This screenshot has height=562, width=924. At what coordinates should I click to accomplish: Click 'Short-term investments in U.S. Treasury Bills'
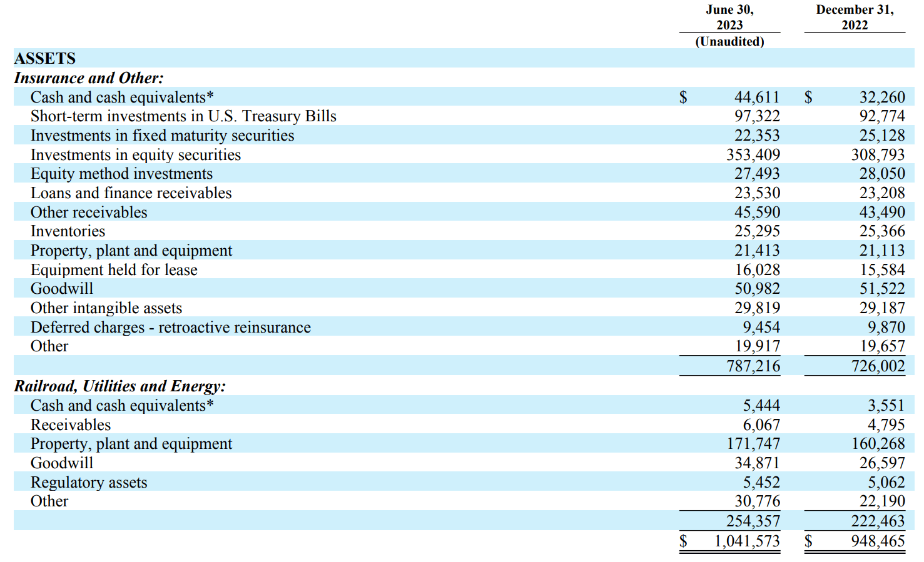[x=183, y=116]
